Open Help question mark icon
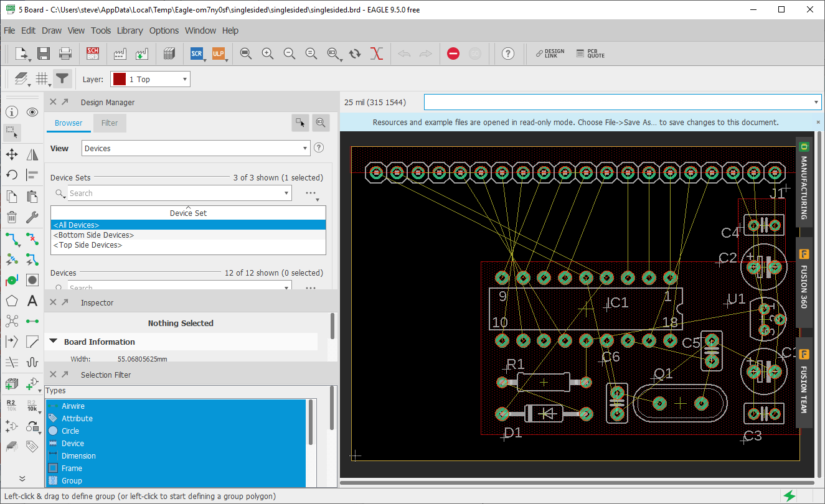Image resolution: width=825 pixels, height=504 pixels. tap(508, 54)
